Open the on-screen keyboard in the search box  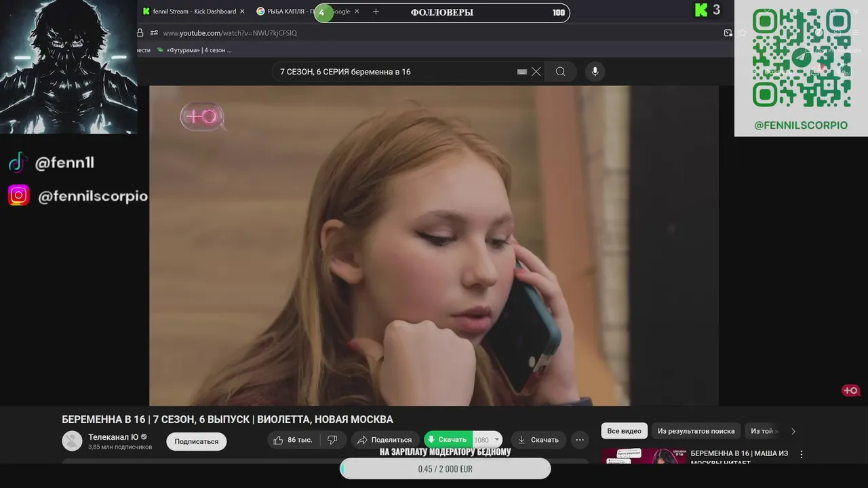point(522,72)
